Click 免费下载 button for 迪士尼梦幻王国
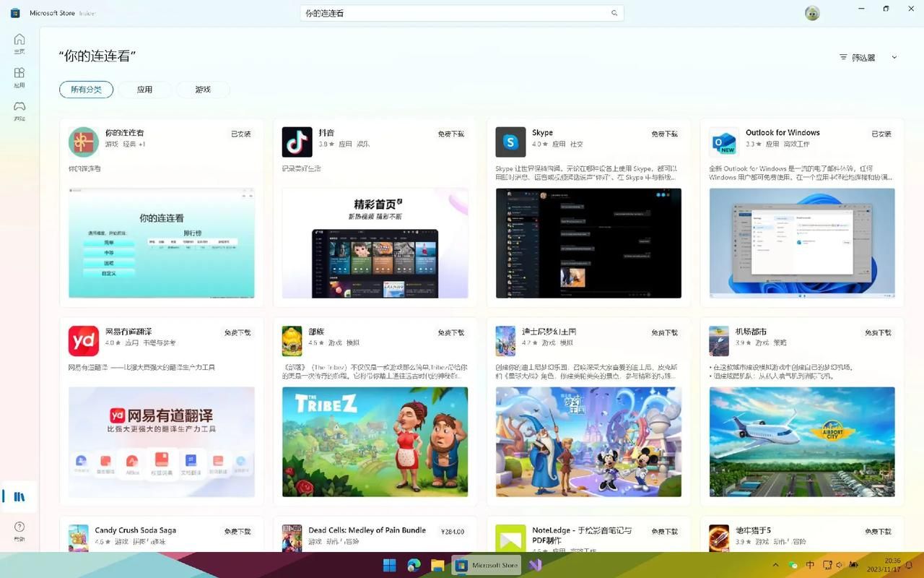This screenshot has height=578, width=924. (665, 333)
